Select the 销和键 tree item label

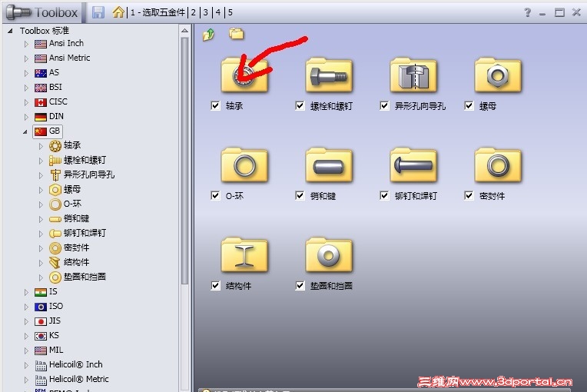tap(76, 218)
